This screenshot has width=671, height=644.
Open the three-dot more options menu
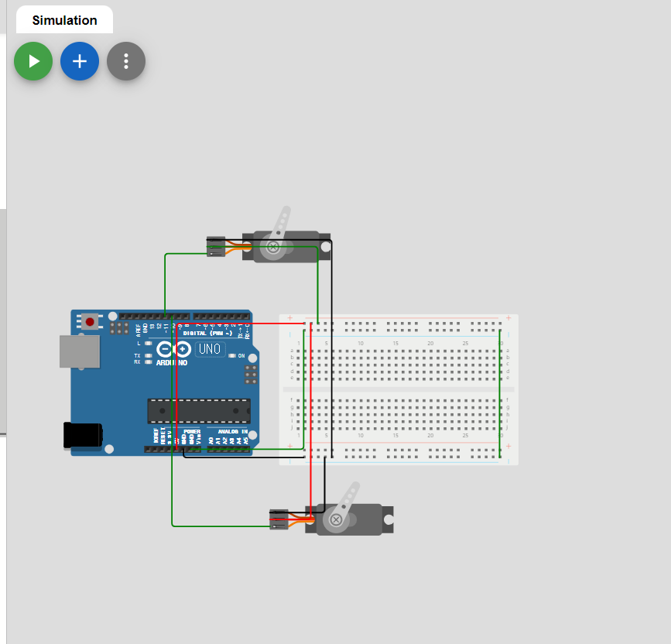(126, 61)
